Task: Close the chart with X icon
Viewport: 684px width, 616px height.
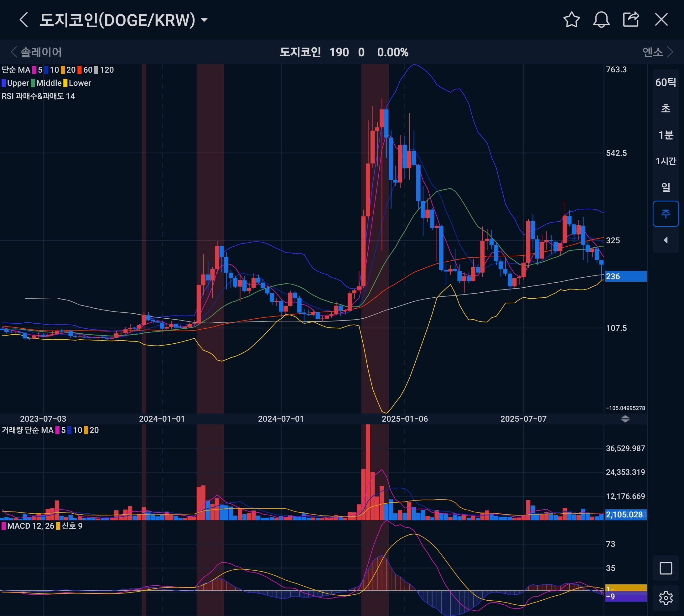Action: pos(661,20)
